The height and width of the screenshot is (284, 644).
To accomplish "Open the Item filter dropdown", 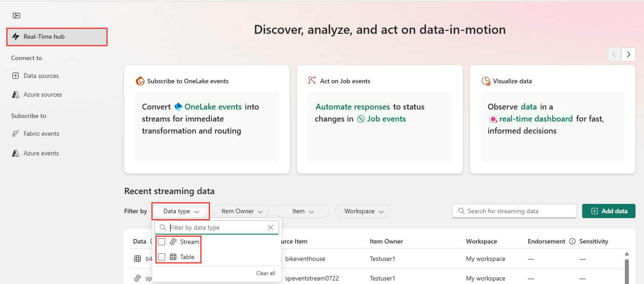I will coord(302,211).
